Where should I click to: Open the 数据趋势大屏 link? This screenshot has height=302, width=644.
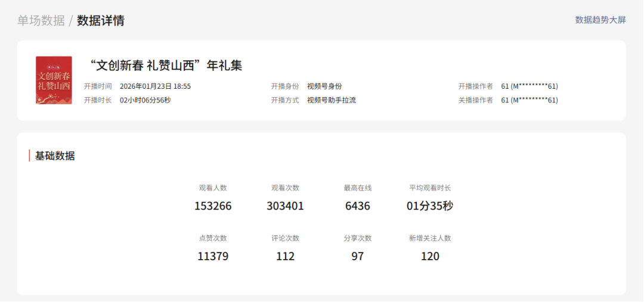600,20
